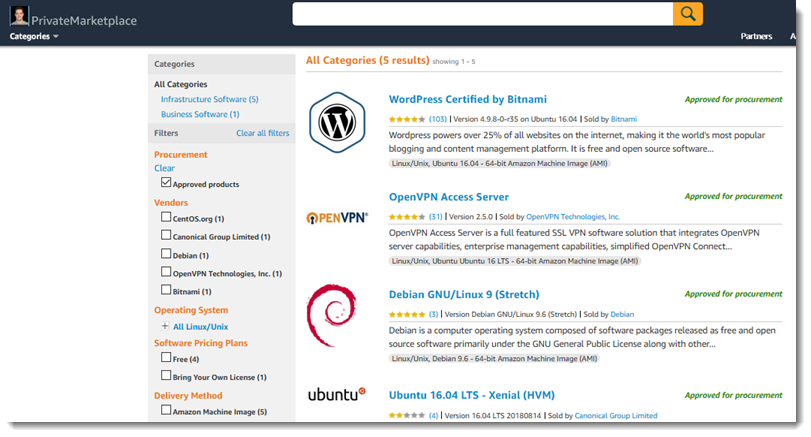This screenshot has width=811, height=437.
Task: Click the WordPress star rating
Action: pyautogui.click(x=407, y=119)
